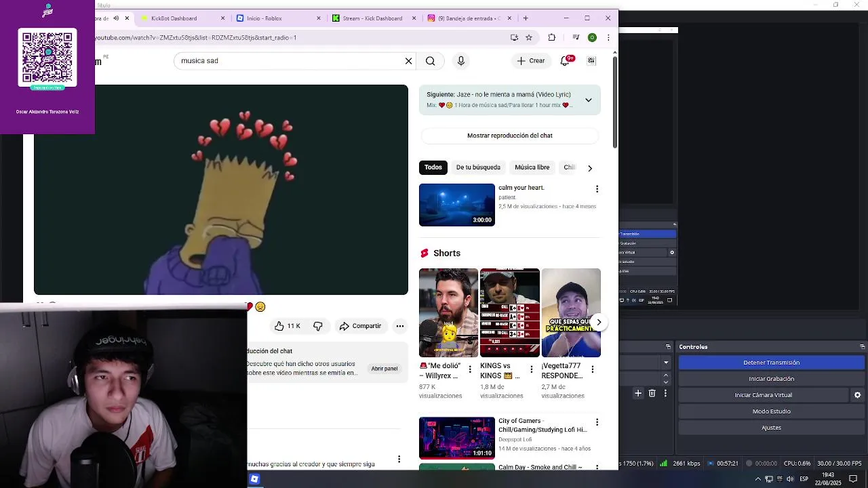Open options for KINGS vs short
Viewport: 868px width, 488px height.
tap(531, 369)
